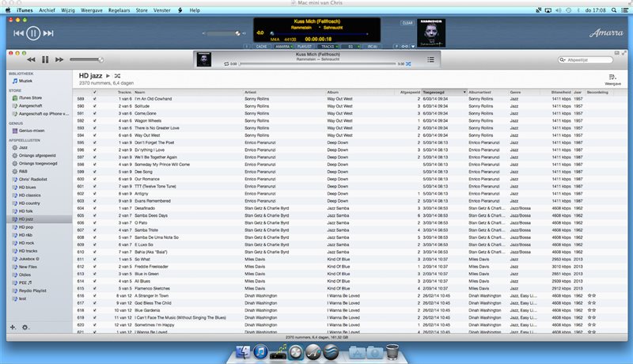
Task: Uncheck the song I'm An Old Cowhand
Action: (95, 98)
